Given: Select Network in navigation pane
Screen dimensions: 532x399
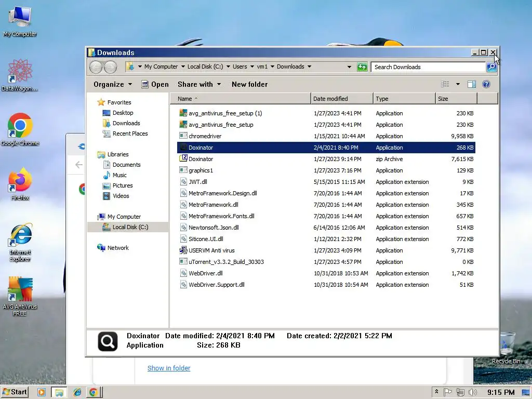Looking at the screenshot, I should click(118, 248).
